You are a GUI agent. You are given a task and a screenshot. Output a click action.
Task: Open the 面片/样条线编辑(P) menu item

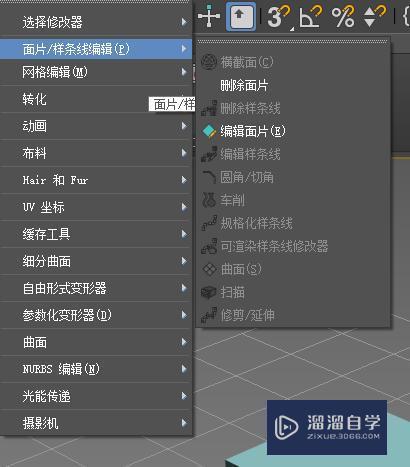96,49
